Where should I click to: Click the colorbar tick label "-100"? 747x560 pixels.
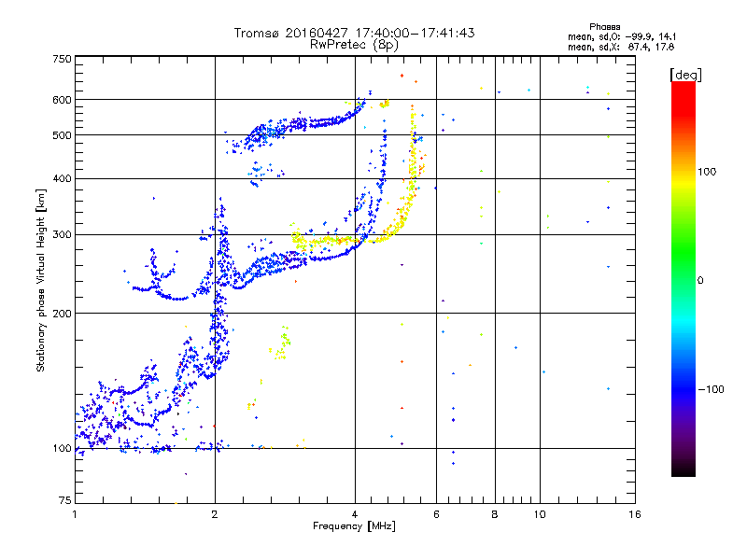712,389
